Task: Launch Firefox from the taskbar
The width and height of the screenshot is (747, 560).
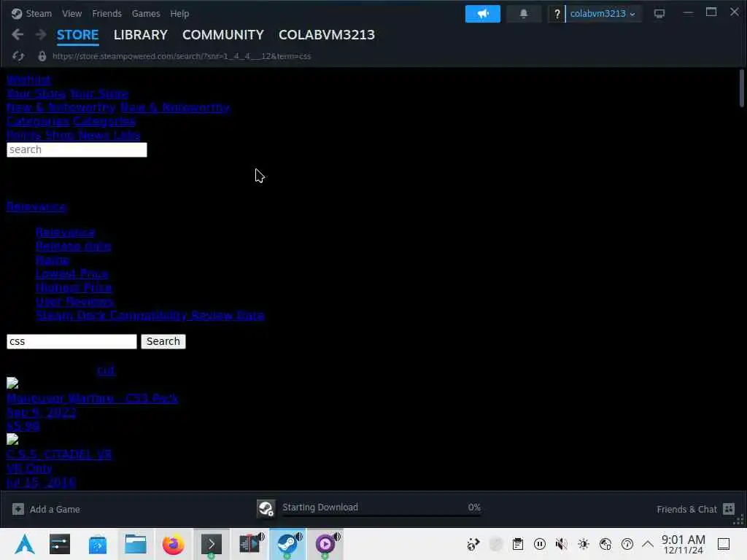Action: (174, 544)
